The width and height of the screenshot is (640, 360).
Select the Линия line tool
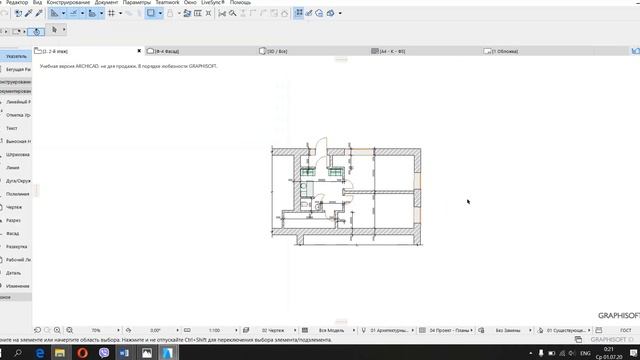click(13, 168)
